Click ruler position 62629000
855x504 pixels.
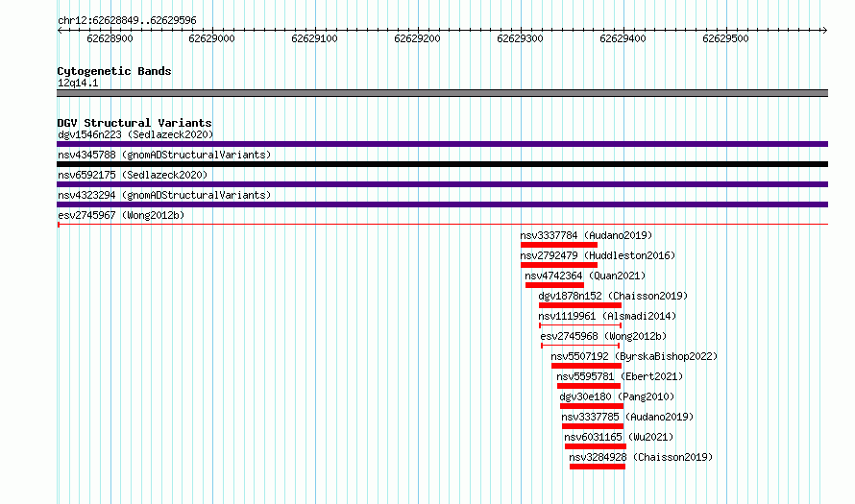coord(211,38)
